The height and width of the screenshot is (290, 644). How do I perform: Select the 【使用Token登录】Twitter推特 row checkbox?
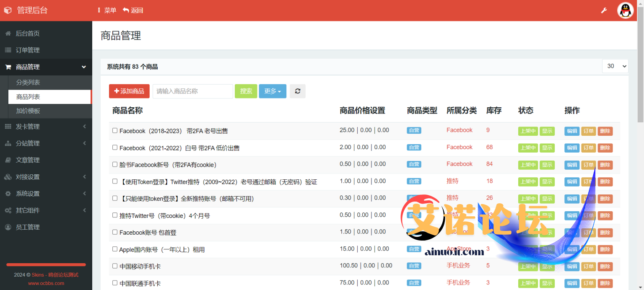point(115,181)
